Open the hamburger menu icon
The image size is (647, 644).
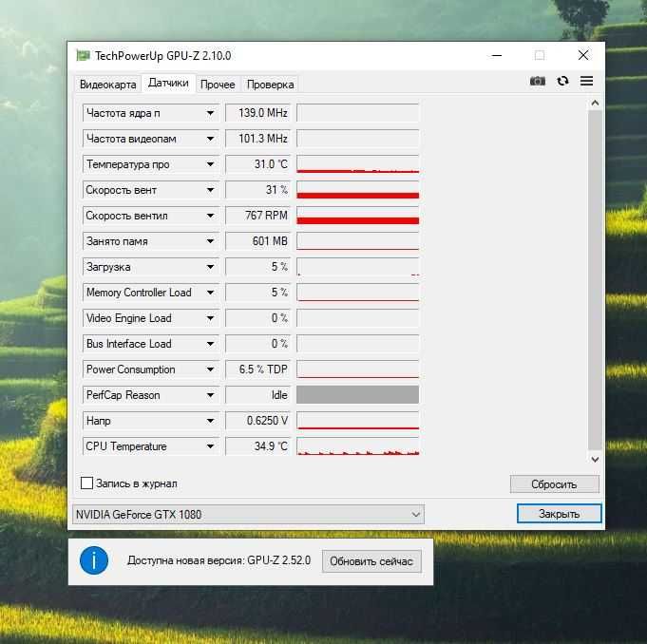(x=586, y=81)
